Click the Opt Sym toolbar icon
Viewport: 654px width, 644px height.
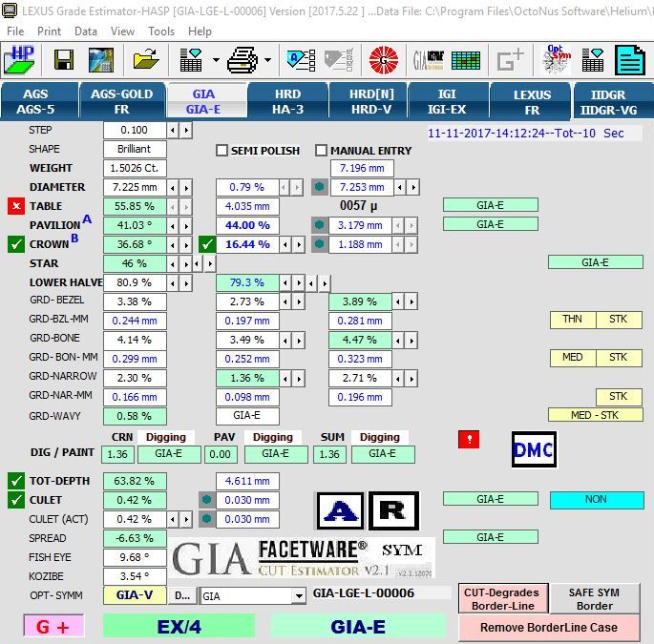[x=557, y=59]
